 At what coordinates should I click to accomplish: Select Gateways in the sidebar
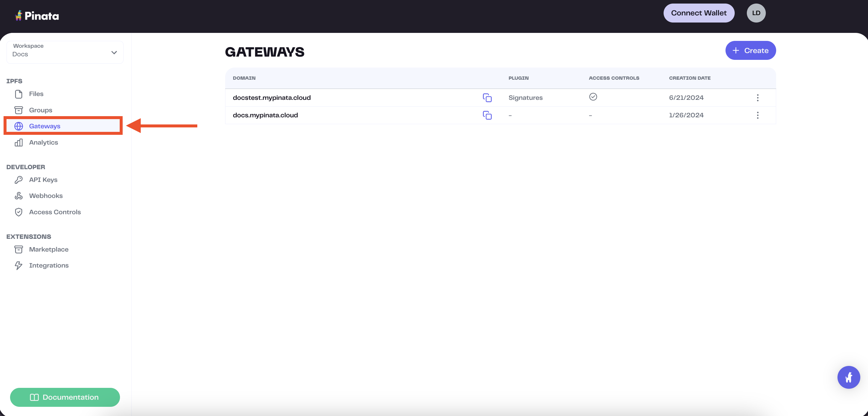click(44, 126)
